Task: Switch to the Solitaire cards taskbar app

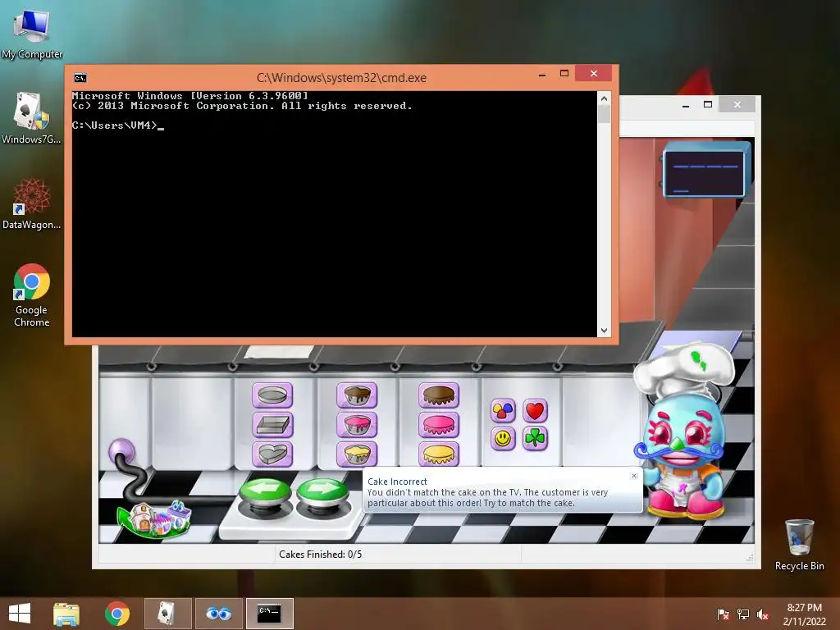Action: click(x=167, y=614)
